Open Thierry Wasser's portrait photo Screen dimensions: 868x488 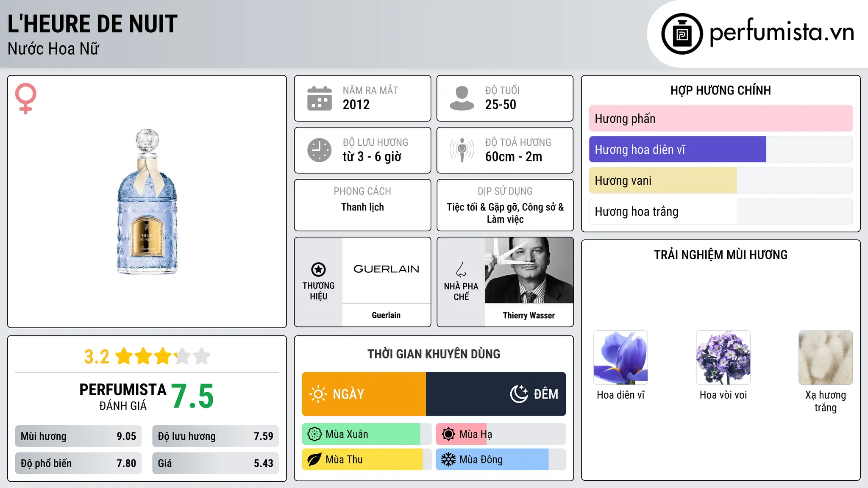[x=529, y=270]
